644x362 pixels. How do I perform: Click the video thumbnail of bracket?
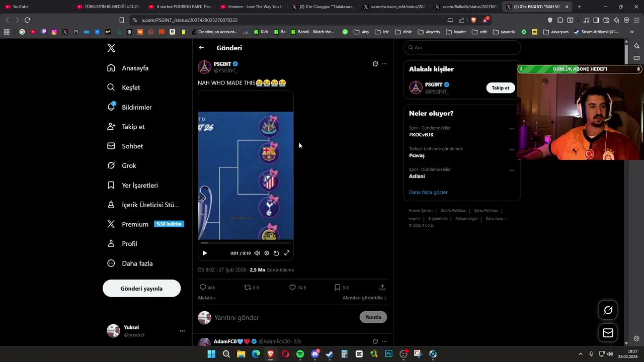pos(246,175)
